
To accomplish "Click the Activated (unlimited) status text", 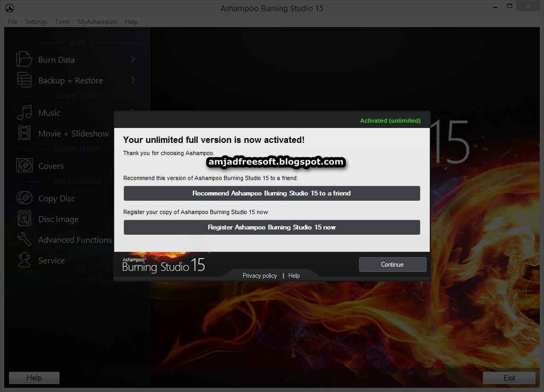I will pos(390,121).
